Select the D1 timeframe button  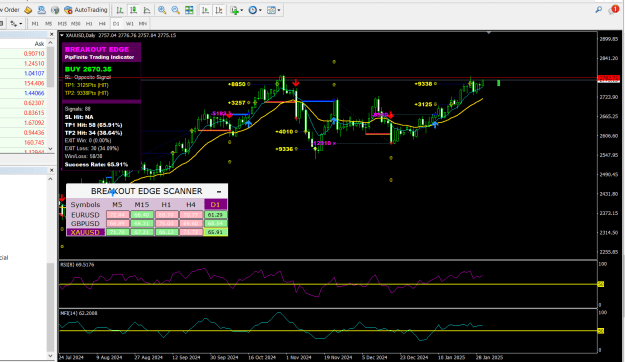click(116, 24)
